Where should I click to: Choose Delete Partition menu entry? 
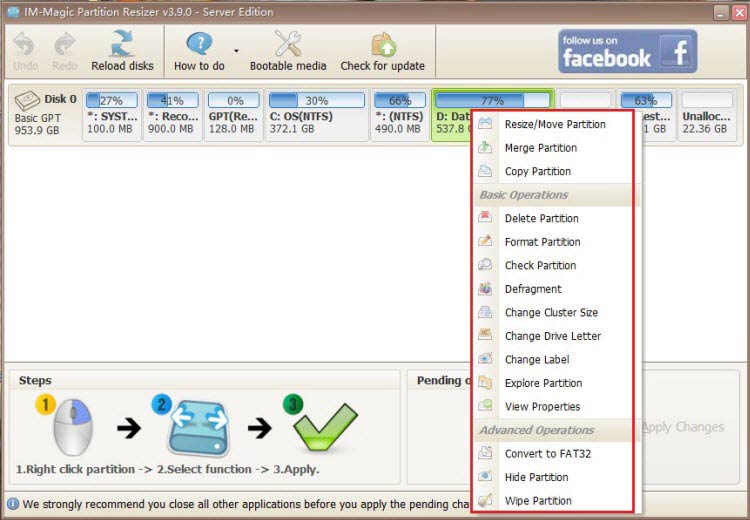(x=554, y=218)
